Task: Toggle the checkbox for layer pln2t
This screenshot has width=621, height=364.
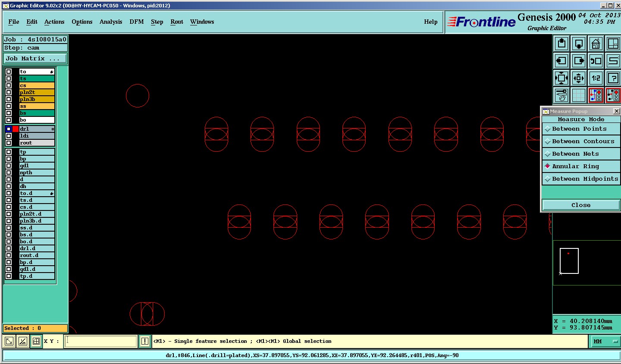Action: [9, 92]
